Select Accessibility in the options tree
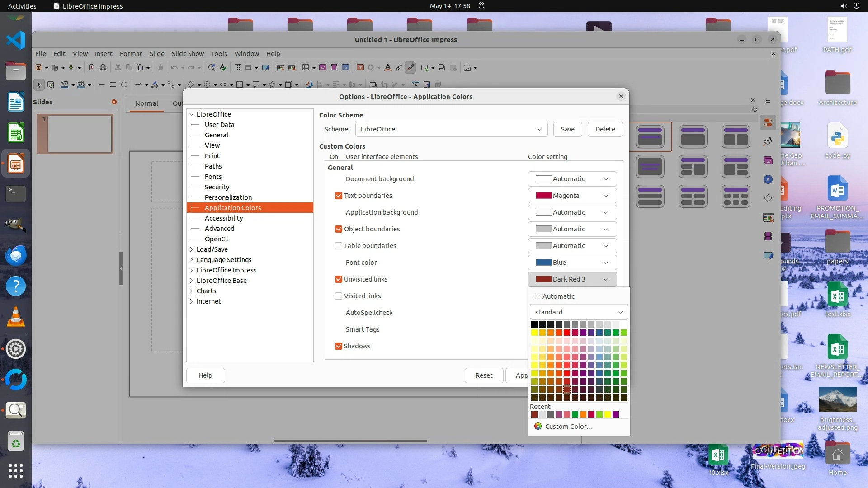868x488 pixels. click(223, 218)
